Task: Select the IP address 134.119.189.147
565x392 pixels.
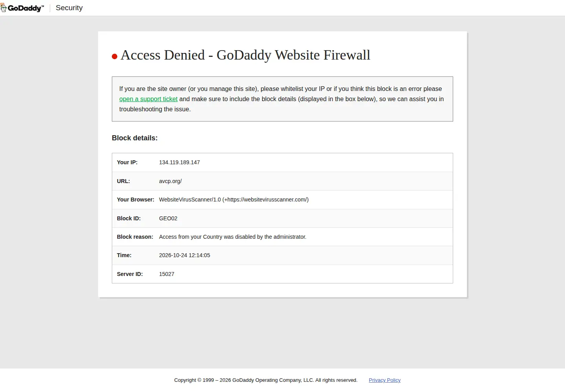Action: [179, 162]
